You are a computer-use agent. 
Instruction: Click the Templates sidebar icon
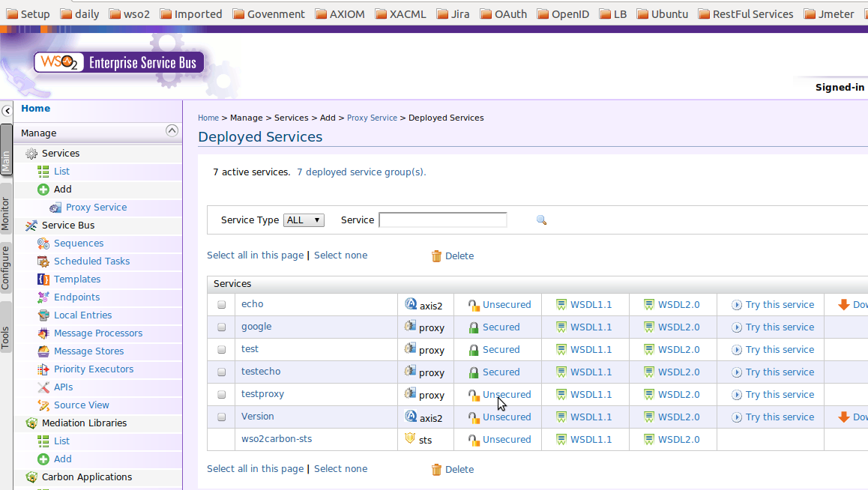click(x=43, y=279)
